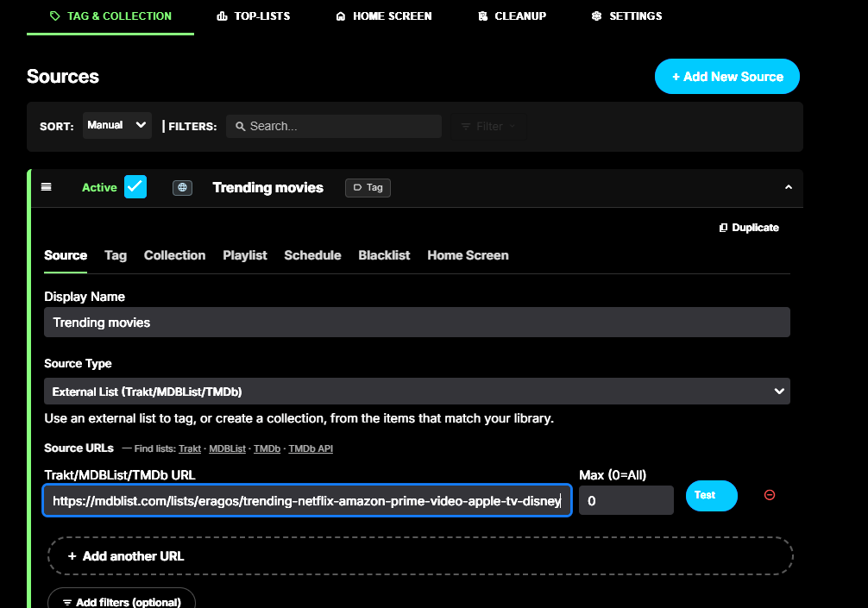Open the TMDb API link
The image size is (868, 608).
click(311, 448)
